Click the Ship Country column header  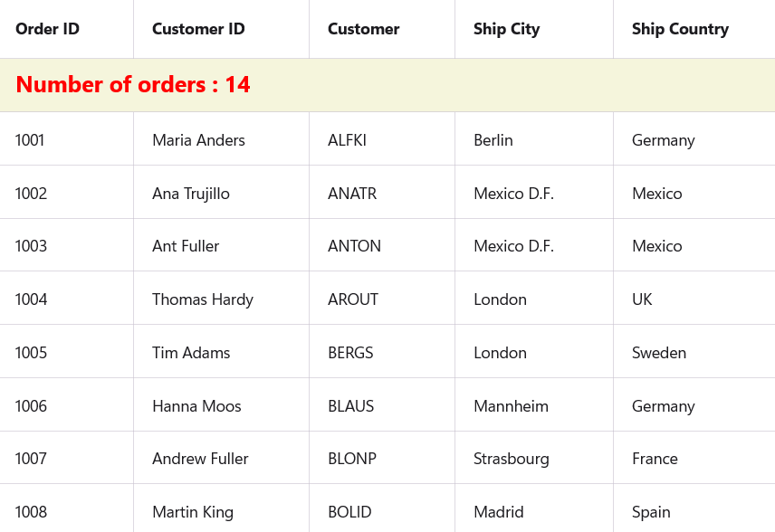680,29
